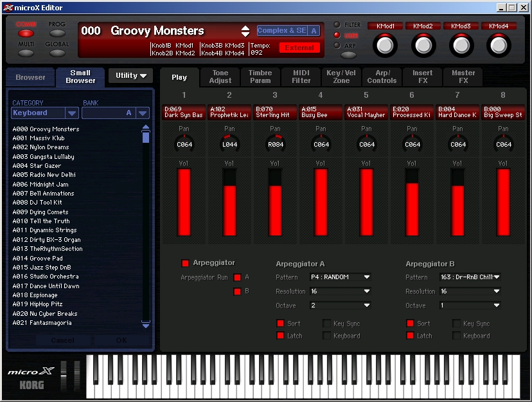Click the bank A button in display
Screen dimensions: 532x402
[x=314, y=31]
